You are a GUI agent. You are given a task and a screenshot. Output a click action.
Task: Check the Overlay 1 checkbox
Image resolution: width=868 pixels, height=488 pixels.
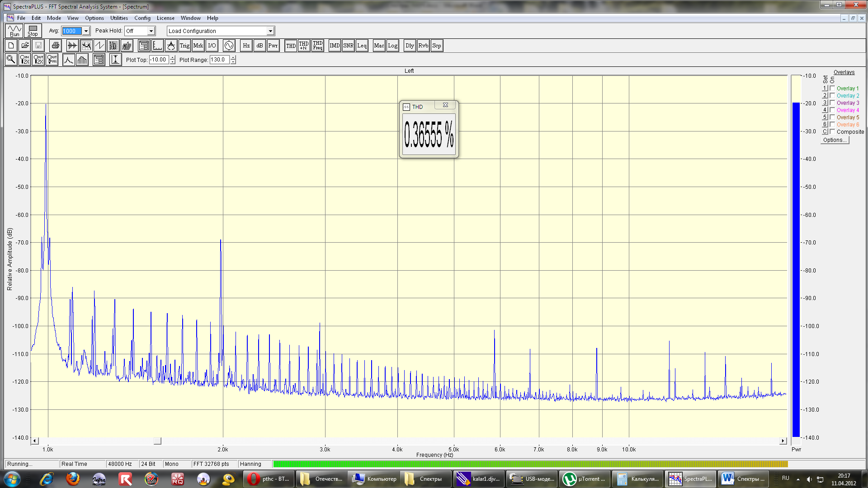tap(833, 88)
